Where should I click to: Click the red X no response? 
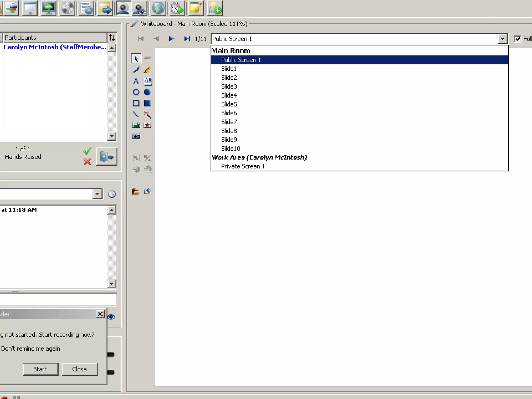coord(87,162)
